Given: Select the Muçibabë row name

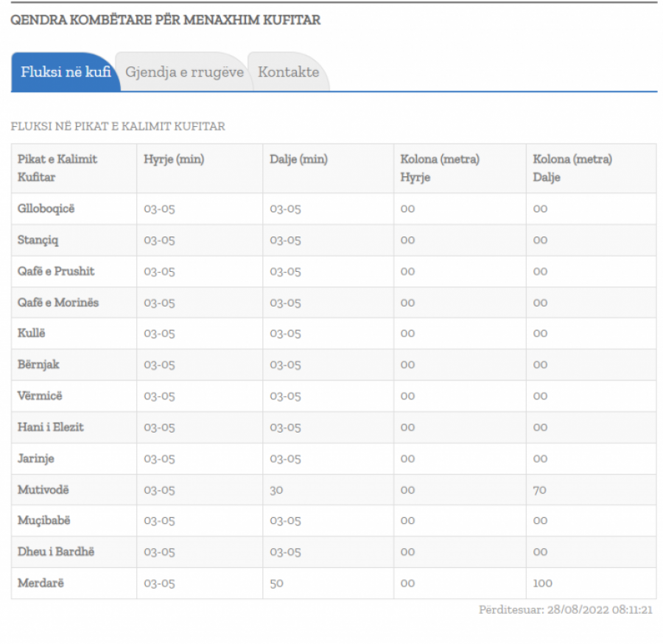Looking at the screenshot, I should click(43, 520).
